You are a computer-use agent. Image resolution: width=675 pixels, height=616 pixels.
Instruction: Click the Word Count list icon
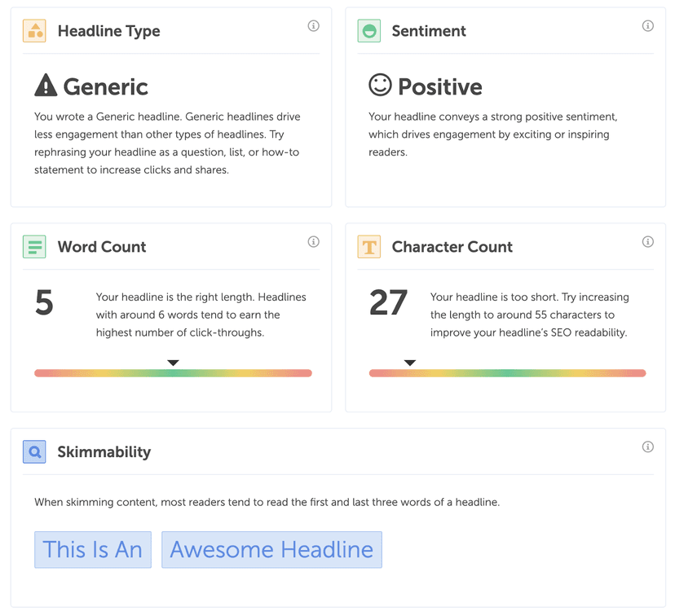35,247
